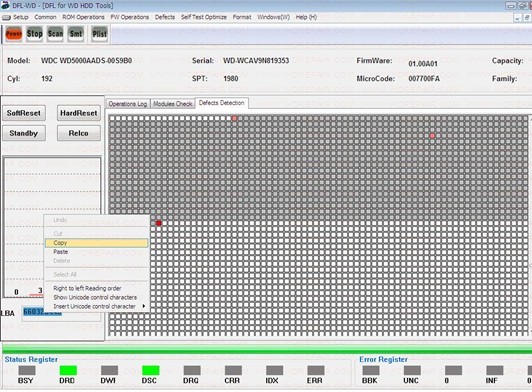Choose Copy from the context menu
This screenshot has height=392, width=532.
[97, 243]
